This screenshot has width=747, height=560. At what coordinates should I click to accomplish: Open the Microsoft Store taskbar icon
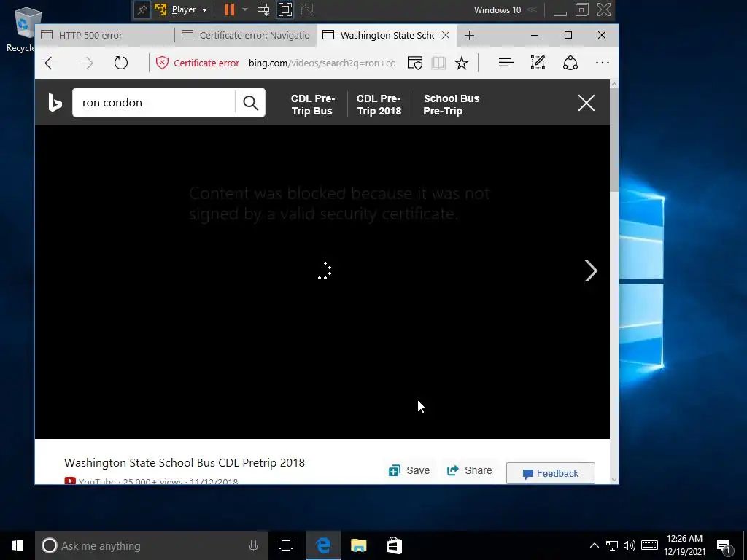click(394, 545)
